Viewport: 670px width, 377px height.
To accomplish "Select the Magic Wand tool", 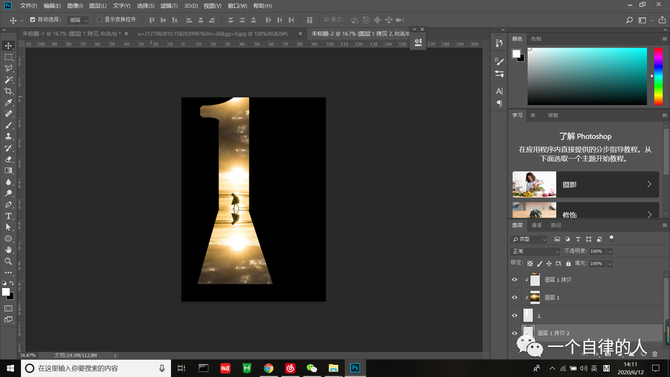I will pos(8,80).
